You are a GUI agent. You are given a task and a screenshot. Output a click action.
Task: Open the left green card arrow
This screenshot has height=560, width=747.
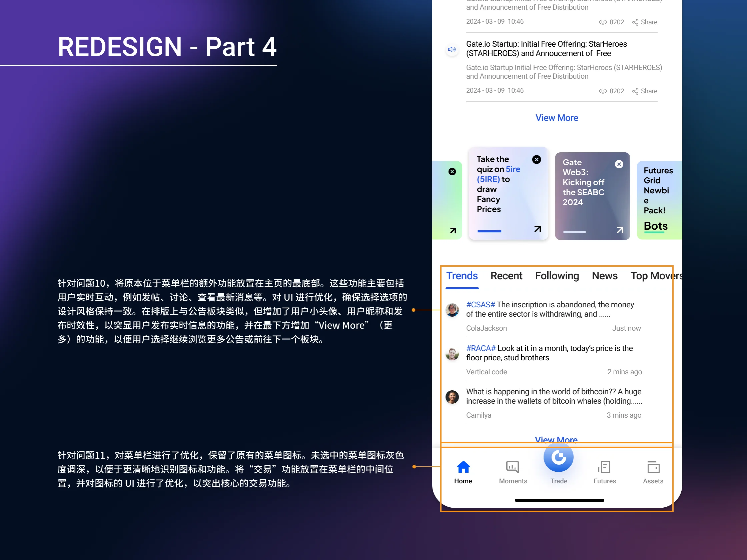click(453, 230)
